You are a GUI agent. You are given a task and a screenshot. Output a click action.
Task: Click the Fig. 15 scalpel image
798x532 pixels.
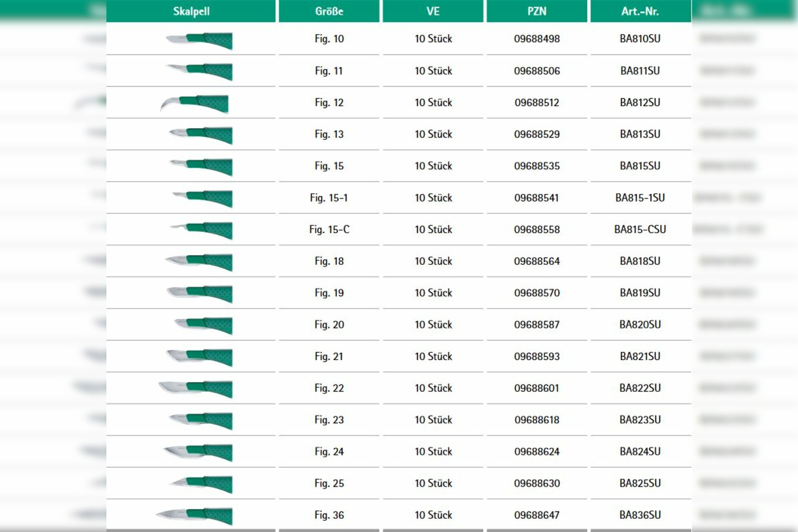coord(201,167)
